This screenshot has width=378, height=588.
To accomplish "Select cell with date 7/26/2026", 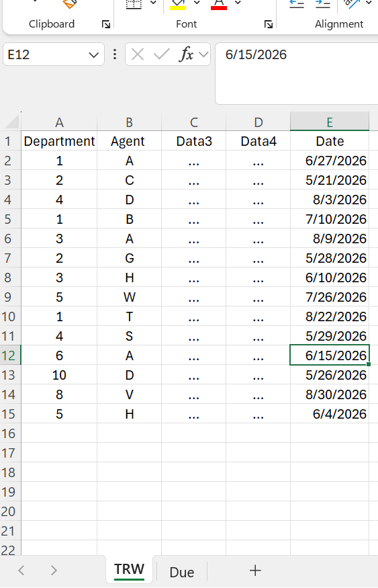I will [x=330, y=298].
